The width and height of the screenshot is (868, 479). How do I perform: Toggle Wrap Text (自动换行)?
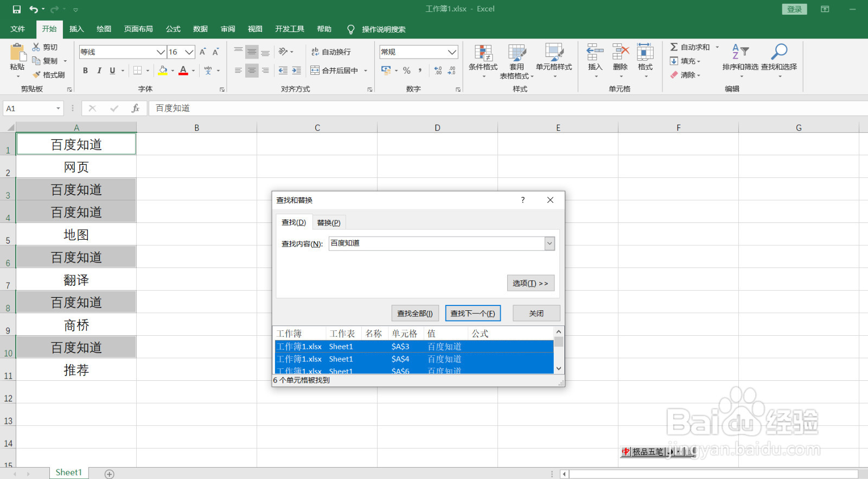point(331,52)
